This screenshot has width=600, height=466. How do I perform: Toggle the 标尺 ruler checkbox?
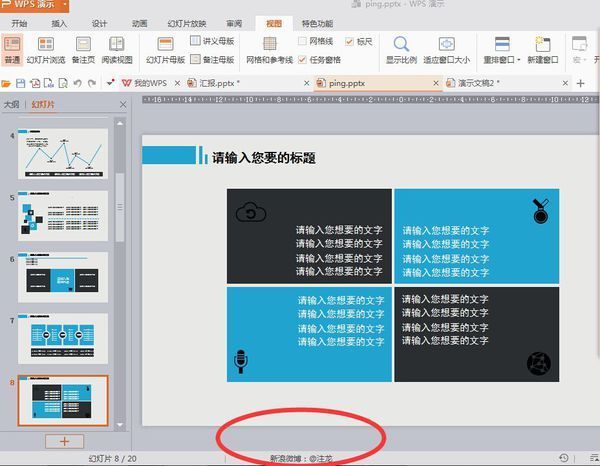[349, 42]
